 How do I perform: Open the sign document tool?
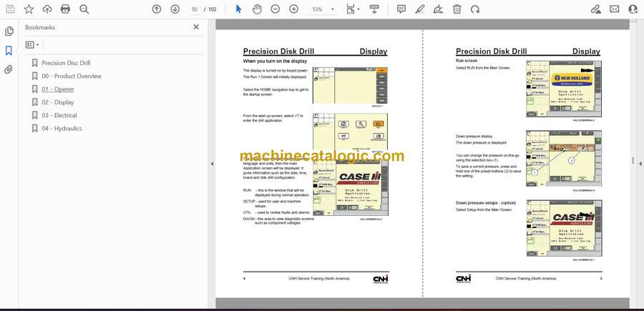coord(438,9)
